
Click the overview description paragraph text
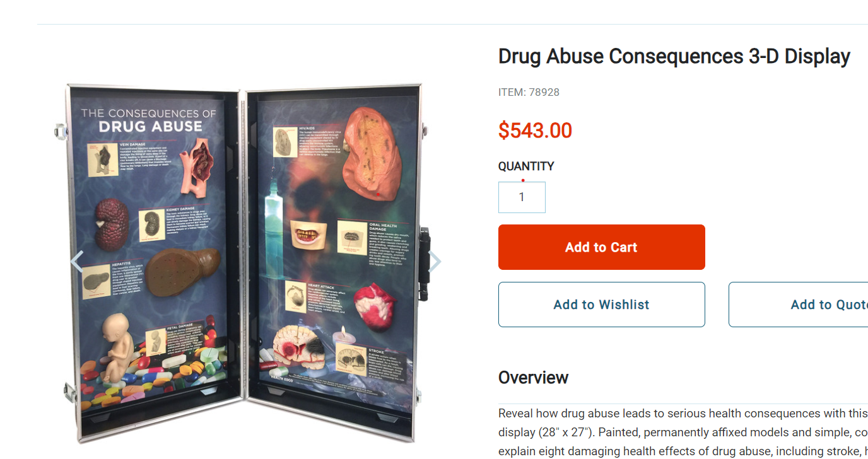(683, 433)
